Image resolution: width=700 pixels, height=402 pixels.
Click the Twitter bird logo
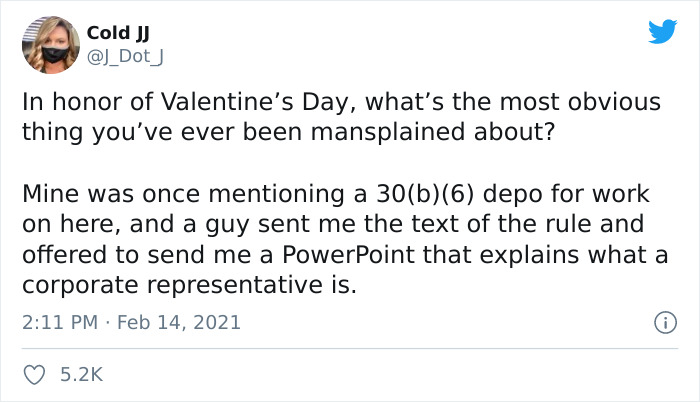coord(662,31)
